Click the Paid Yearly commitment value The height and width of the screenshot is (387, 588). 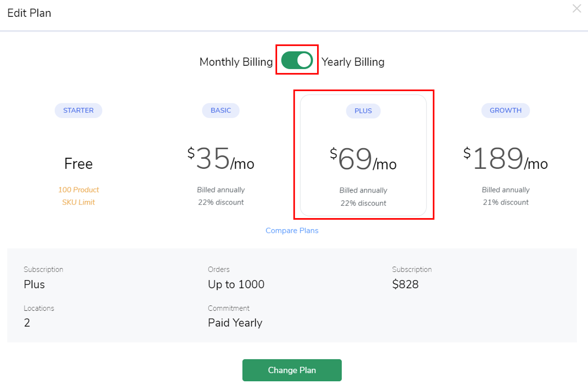click(235, 323)
